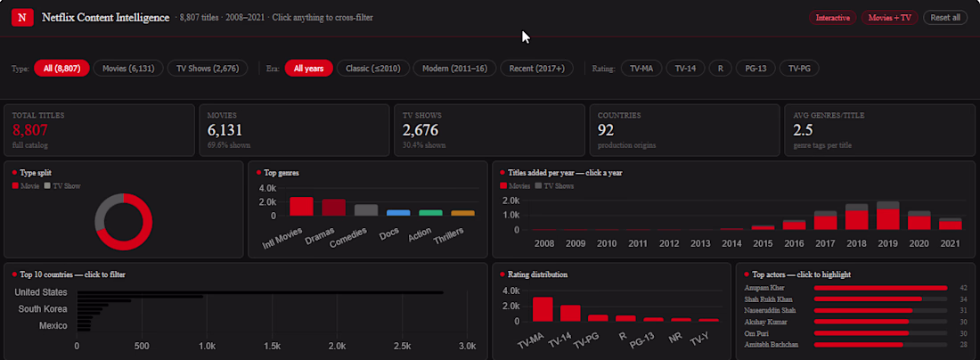Filter by TV-PG rating chip

point(799,68)
